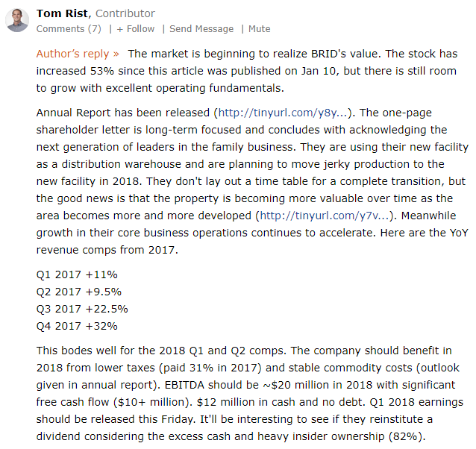Open Tom Rist's profile avatar photo
This screenshot has width=476, height=449.
17,20
